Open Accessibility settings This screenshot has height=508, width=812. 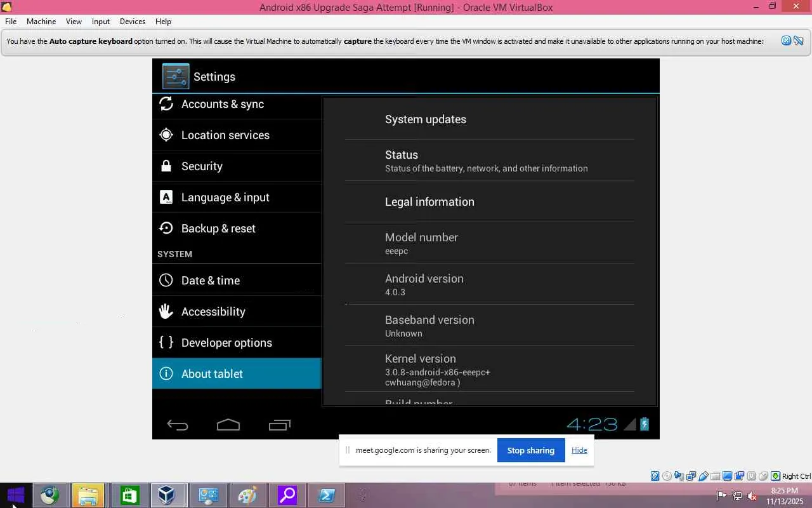tap(237, 311)
